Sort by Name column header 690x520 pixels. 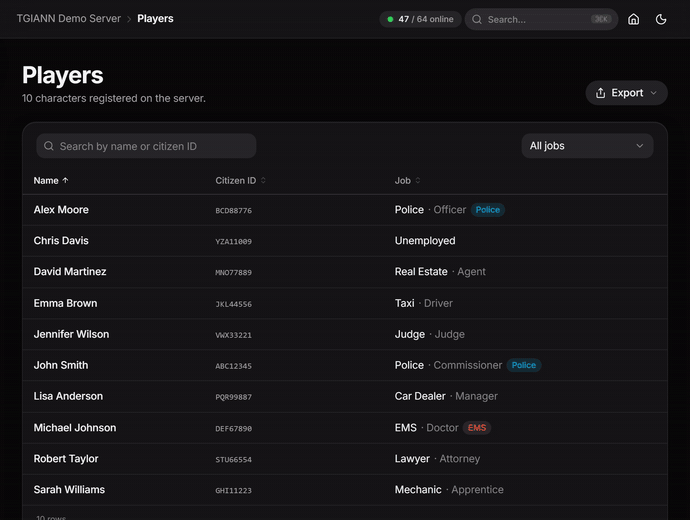51,180
